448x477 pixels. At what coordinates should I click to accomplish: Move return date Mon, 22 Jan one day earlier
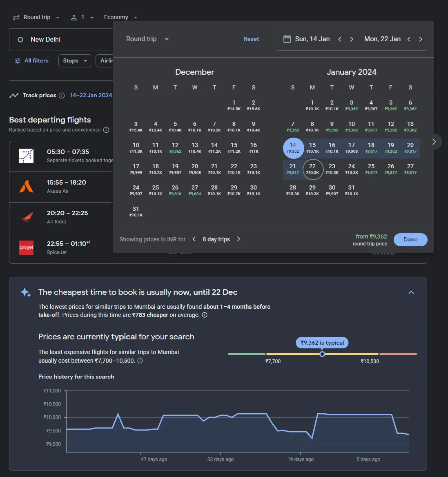(x=409, y=39)
